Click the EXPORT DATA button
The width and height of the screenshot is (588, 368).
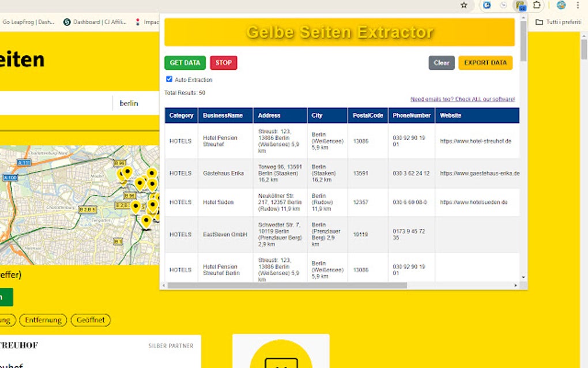(x=485, y=63)
